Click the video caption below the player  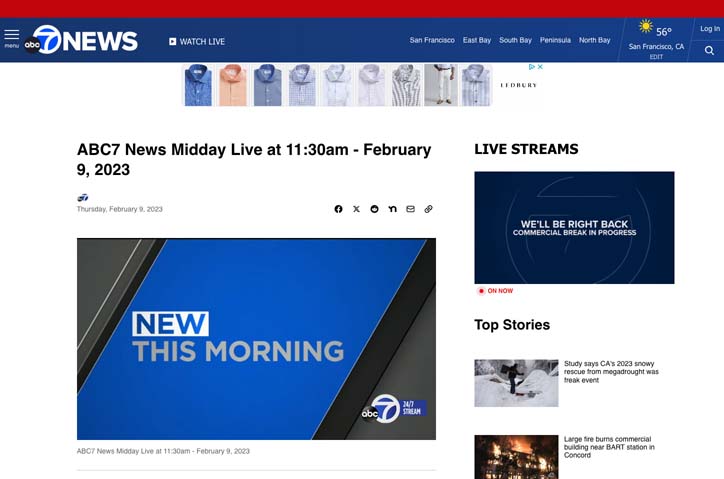click(x=163, y=451)
